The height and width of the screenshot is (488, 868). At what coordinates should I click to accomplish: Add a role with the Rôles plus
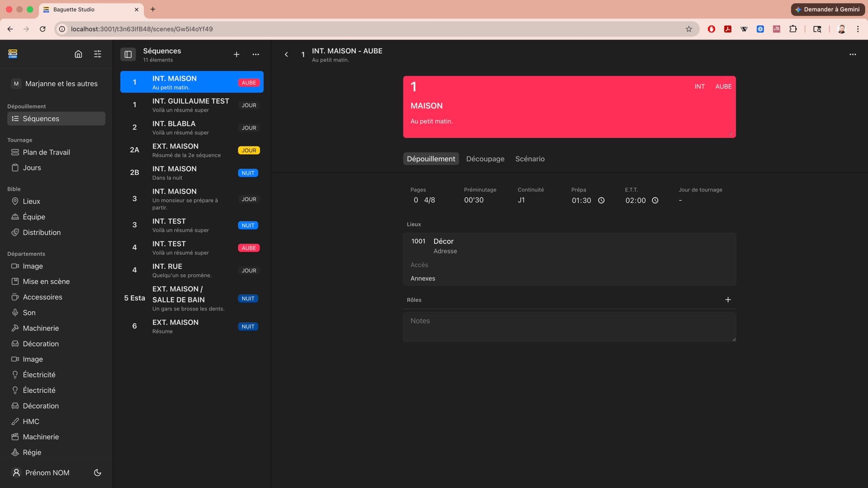pyautogui.click(x=728, y=300)
